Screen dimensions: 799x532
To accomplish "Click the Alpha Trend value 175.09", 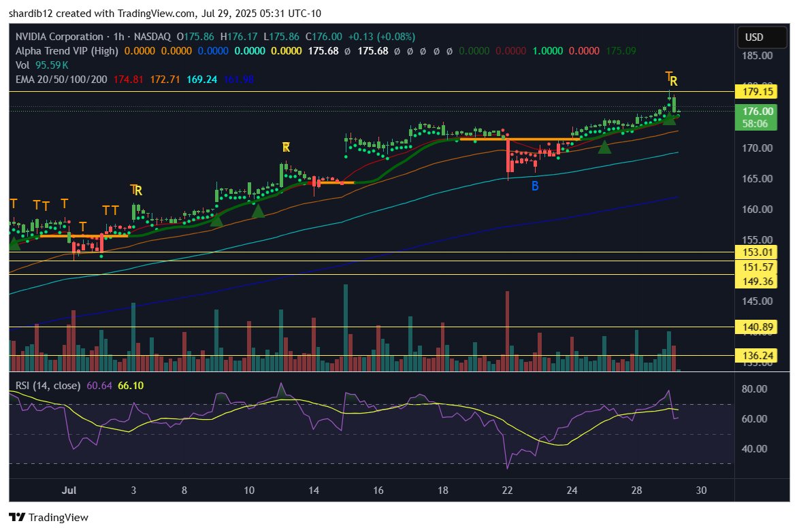I will (621, 51).
